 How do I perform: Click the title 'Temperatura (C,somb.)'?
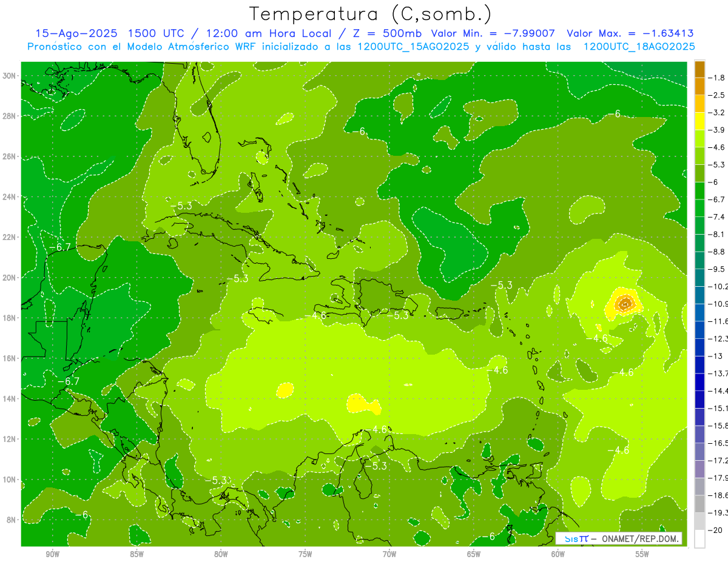[370, 14]
